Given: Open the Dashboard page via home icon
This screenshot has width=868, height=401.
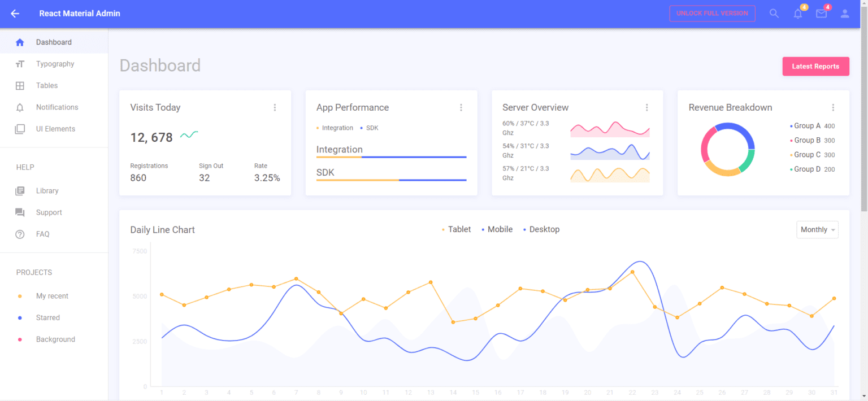Looking at the screenshot, I should tap(20, 42).
